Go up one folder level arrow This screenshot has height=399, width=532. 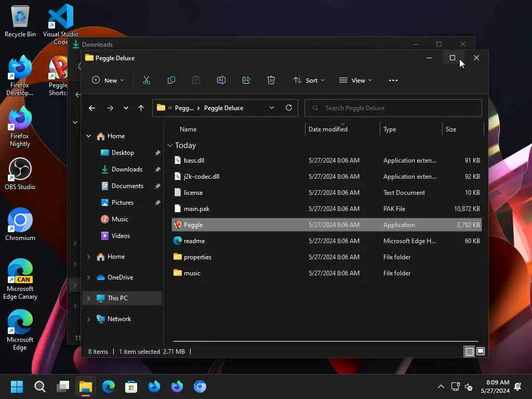click(141, 108)
